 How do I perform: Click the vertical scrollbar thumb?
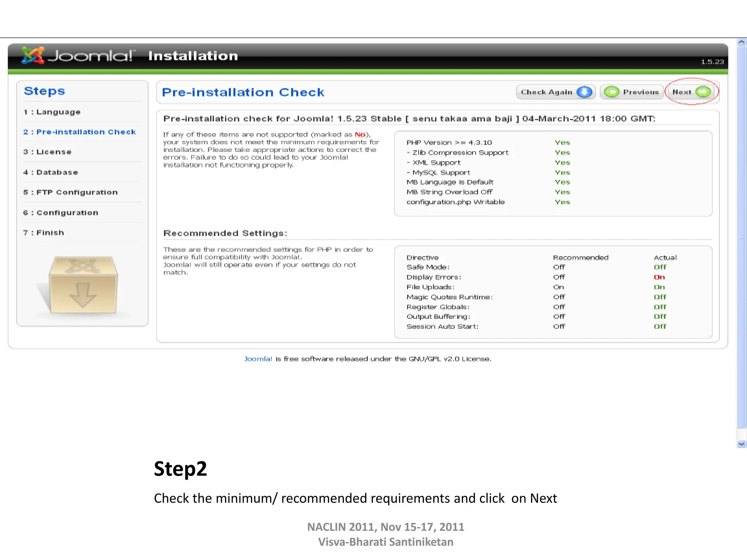coord(741,237)
